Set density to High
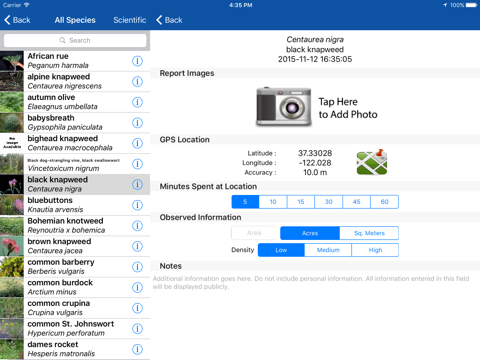480x360 pixels. (375, 250)
